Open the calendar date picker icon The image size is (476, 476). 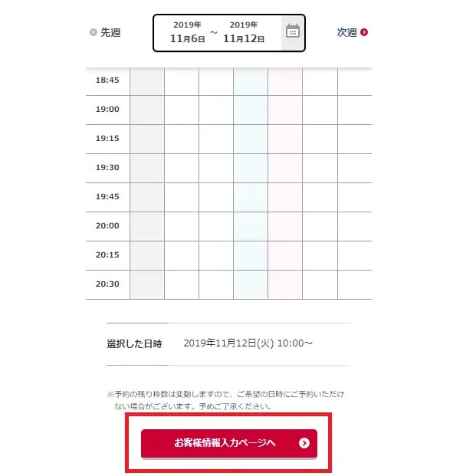point(293,31)
